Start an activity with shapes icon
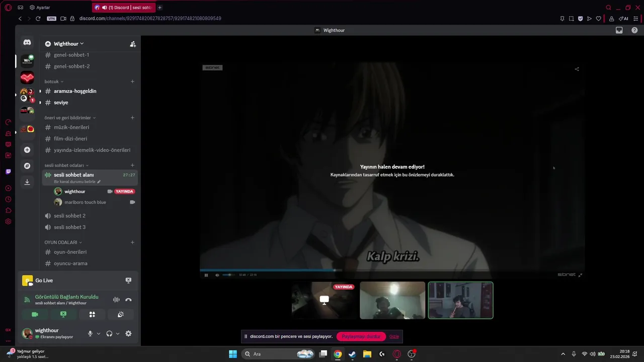 [x=92, y=314]
